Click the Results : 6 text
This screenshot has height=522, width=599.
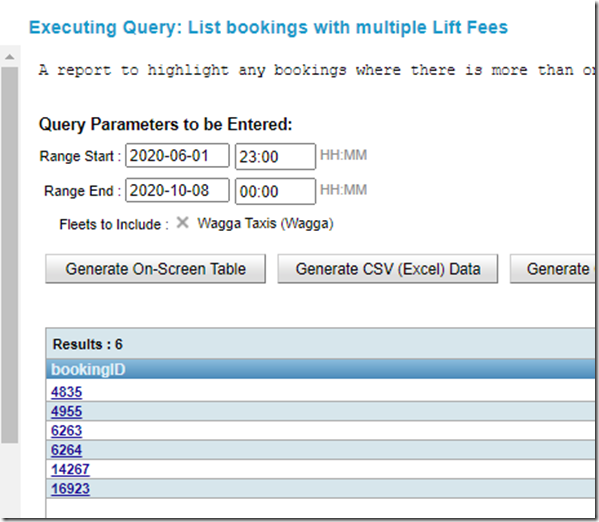click(x=87, y=344)
